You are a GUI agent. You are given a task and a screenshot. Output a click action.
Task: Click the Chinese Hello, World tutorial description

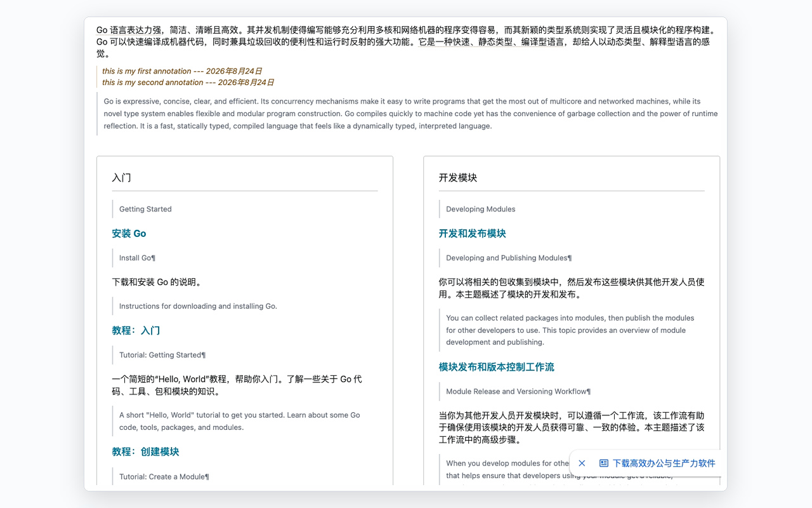[237, 385]
